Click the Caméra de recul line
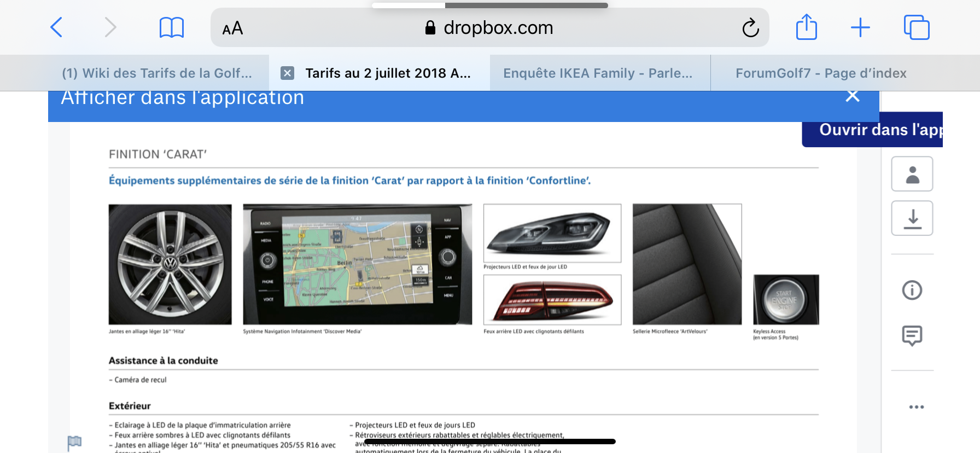 coord(138,380)
